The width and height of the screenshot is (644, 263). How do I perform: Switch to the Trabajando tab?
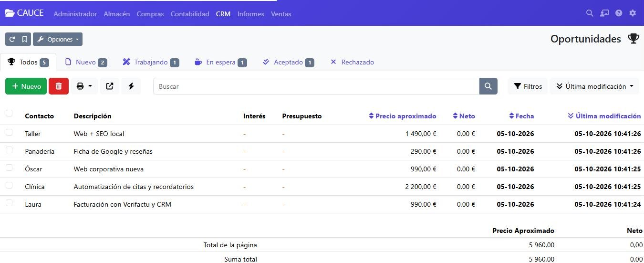tap(151, 62)
